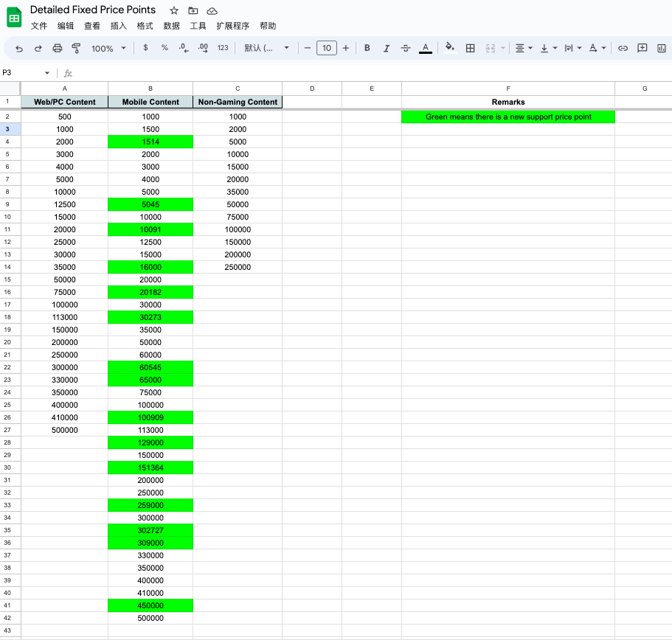Activate the paint format tool

click(76, 49)
